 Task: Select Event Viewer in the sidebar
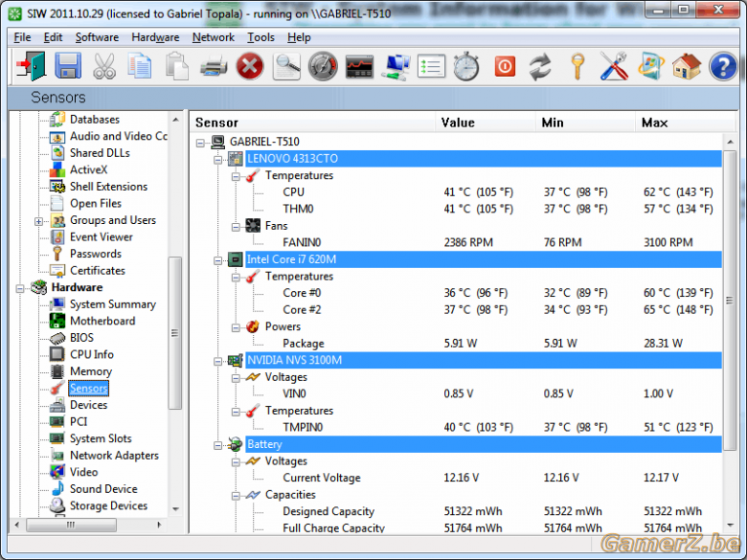point(101,237)
